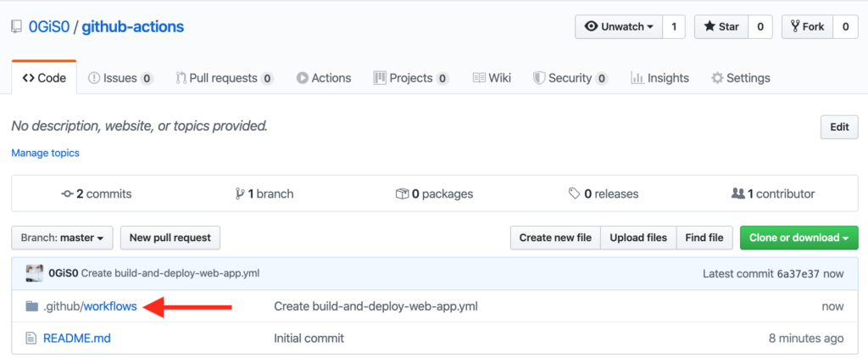View the 1 branch list

tap(264, 194)
